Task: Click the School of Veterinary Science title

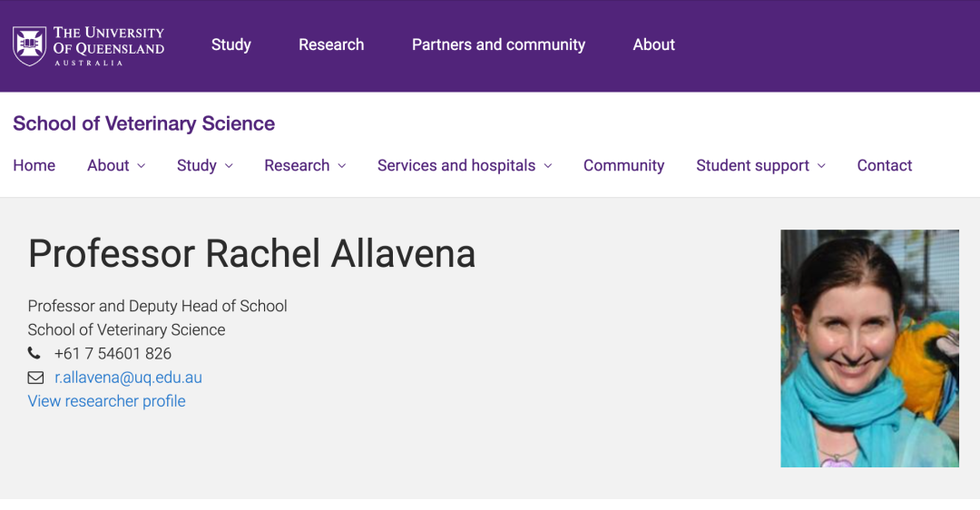Action: coord(143,123)
